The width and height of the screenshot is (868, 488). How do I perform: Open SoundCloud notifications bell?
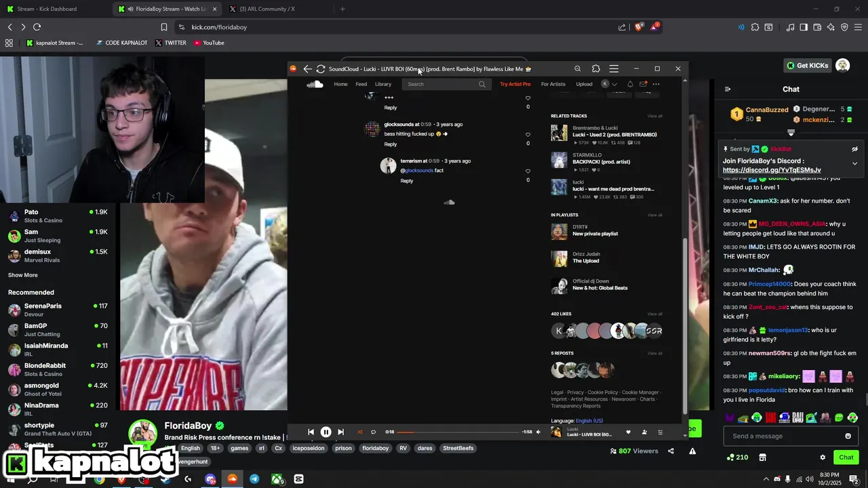click(x=630, y=84)
